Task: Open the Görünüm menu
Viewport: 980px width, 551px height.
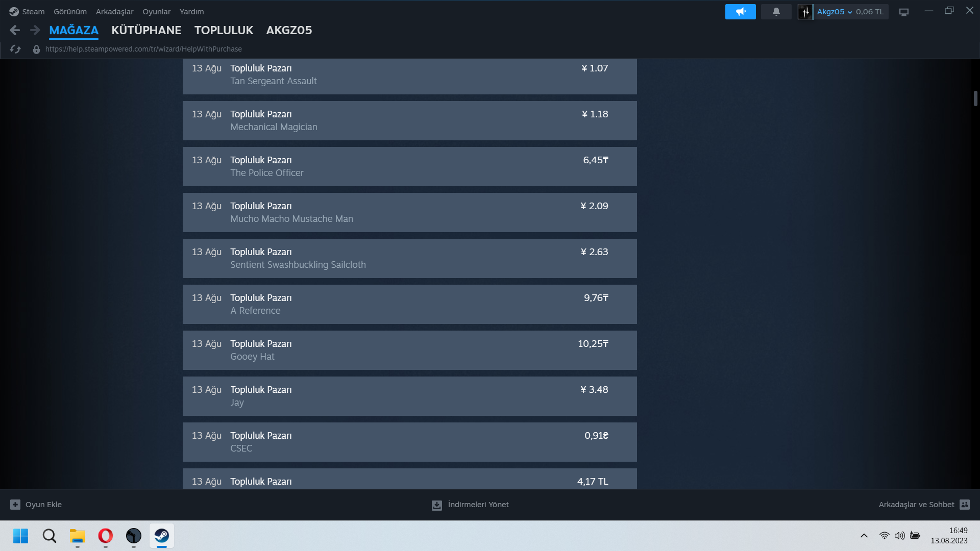Action: (70, 12)
